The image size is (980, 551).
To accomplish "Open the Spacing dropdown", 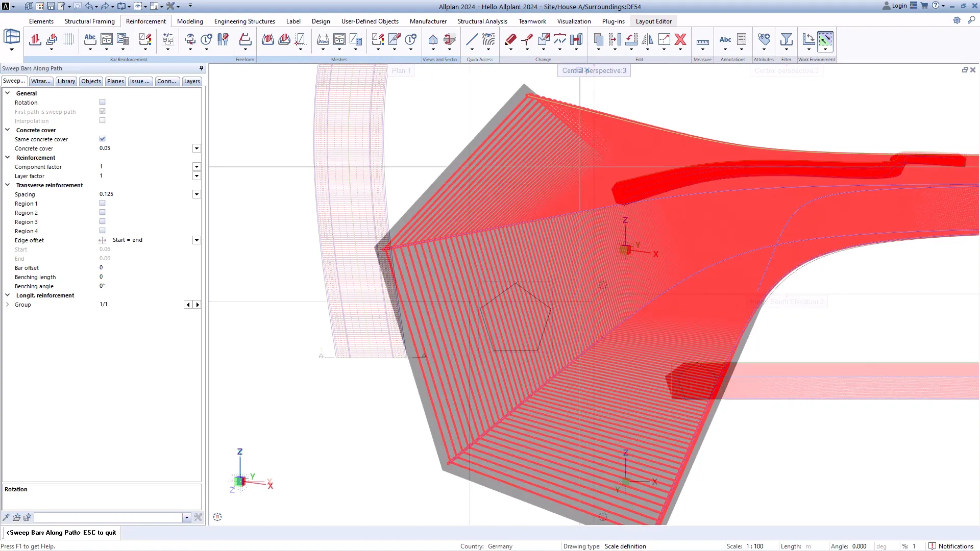I will (x=197, y=194).
